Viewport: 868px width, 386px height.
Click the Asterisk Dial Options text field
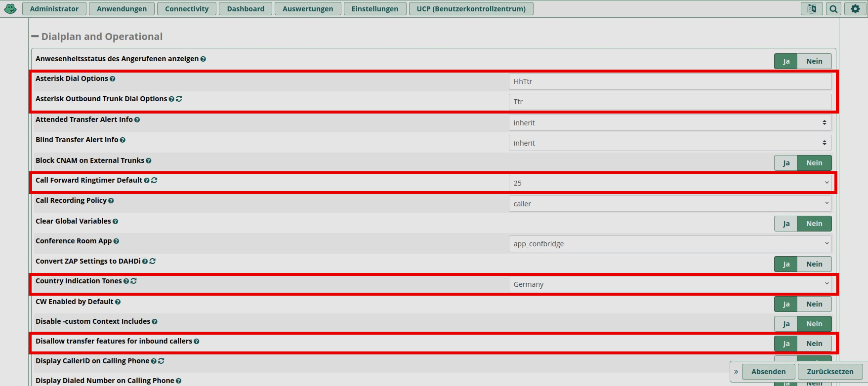(x=669, y=81)
